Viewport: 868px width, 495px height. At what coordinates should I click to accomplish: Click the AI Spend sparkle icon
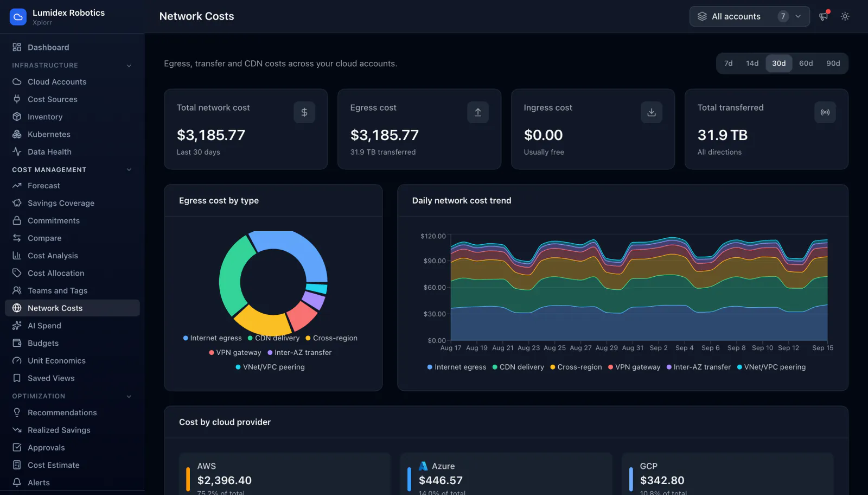[17, 326]
